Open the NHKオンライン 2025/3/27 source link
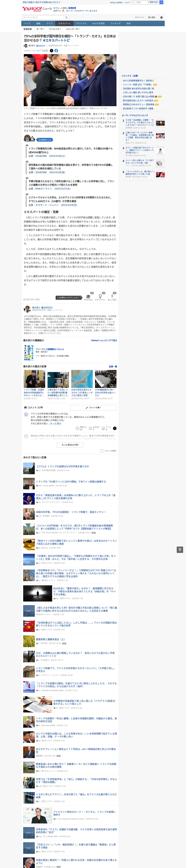The height and width of the screenshot is (868, 186). click(x=53, y=189)
